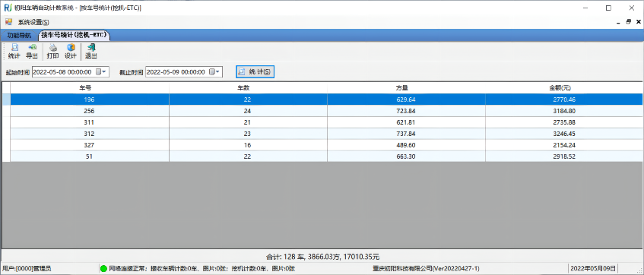Open the 设计 design toolbar icon
Screen dimensions: 644x275
(71, 52)
